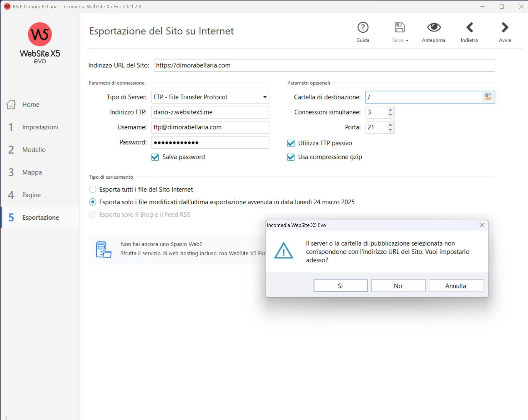
Task: Click the warning triangle icon in the dialog
Action: [283, 251]
